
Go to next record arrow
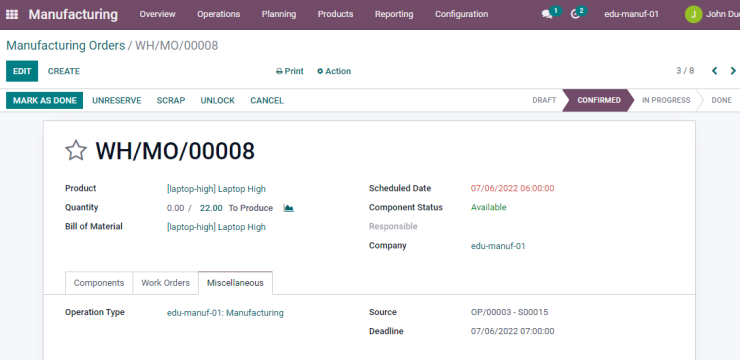pyautogui.click(x=733, y=71)
